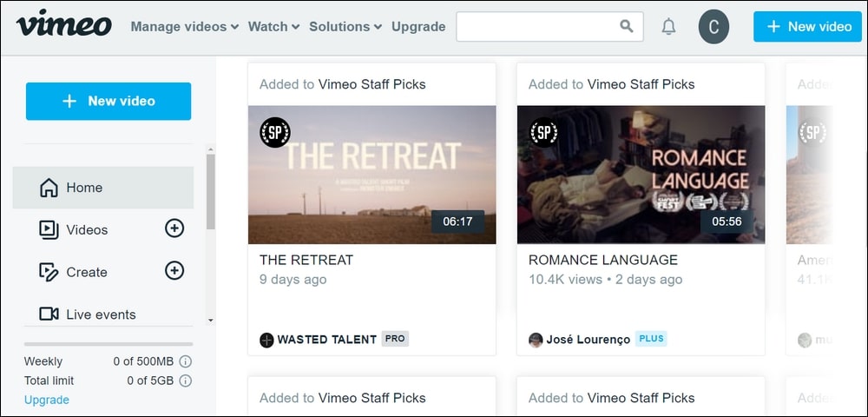Select Live events in the sidebar
868x417 pixels.
(101, 314)
